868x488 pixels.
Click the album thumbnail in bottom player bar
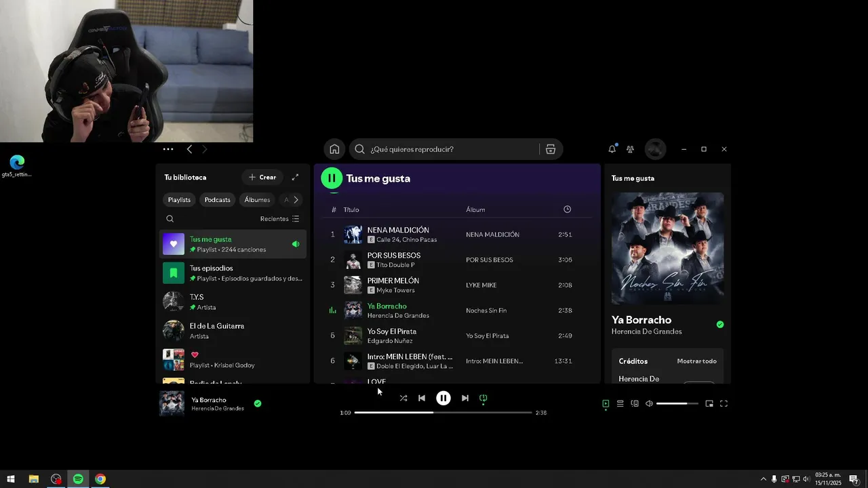(x=172, y=403)
